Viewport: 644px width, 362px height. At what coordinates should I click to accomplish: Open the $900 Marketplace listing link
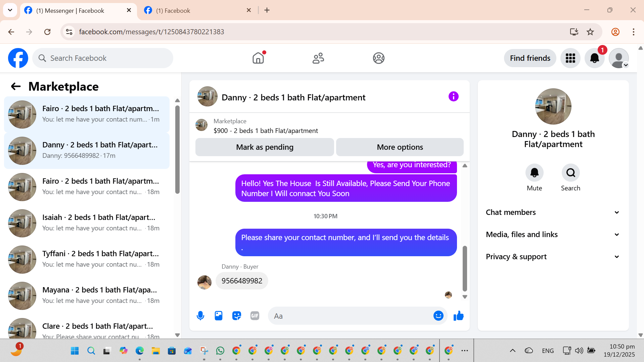(x=266, y=131)
